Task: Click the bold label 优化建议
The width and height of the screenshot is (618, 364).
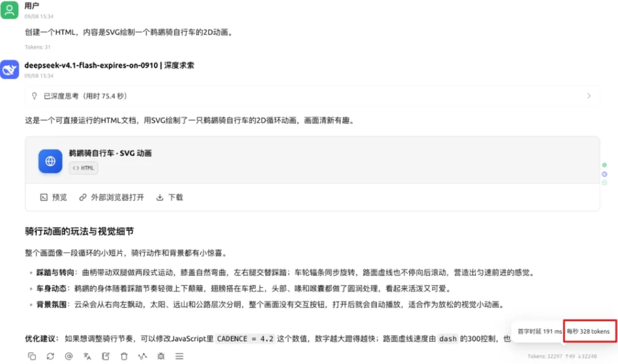Action: 40,339
